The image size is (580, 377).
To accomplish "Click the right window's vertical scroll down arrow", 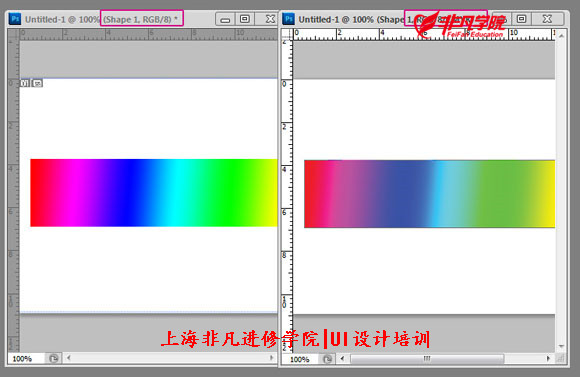I will click(561, 347).
